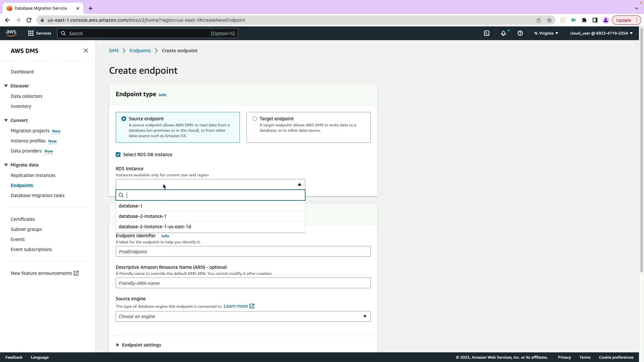This screenshot has height=362, width=644.
Task: Close the AWS DMS sidebar panel
Action: point(86,51)
